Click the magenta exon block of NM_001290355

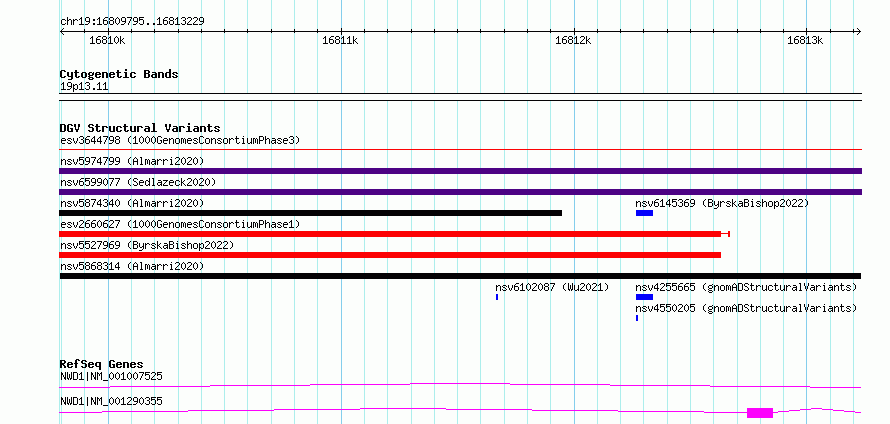760,413
